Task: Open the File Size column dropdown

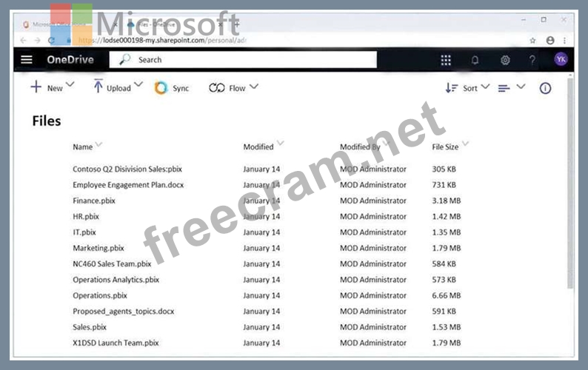Action: tap(465, 144)
